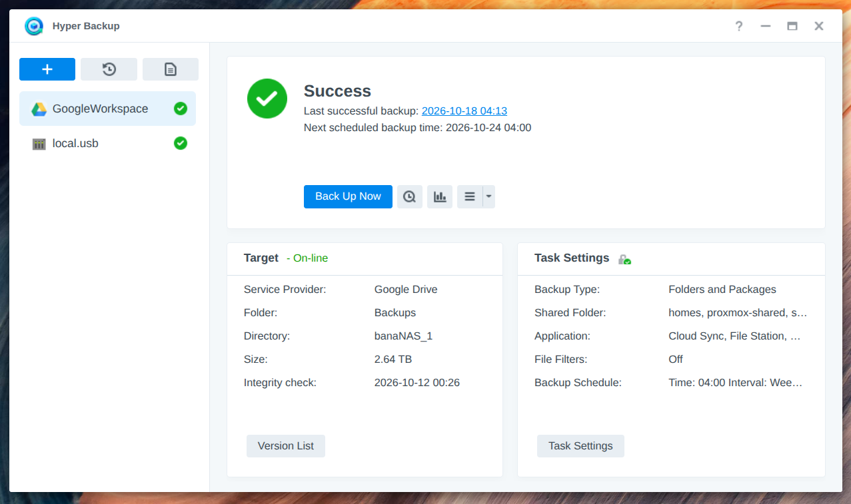Click the Backups folder value
851x504 pixels.
[x=395, y=313]
